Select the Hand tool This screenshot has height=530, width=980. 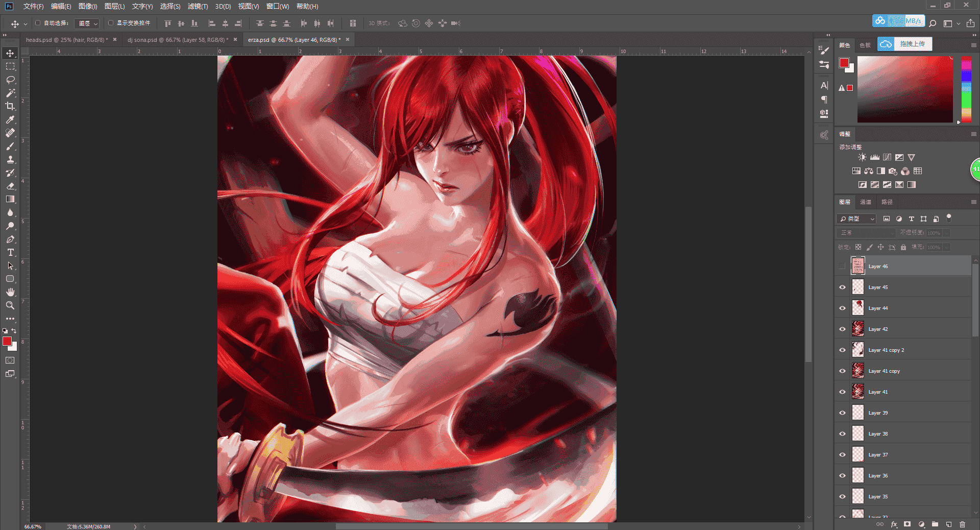tap(10, 292)
